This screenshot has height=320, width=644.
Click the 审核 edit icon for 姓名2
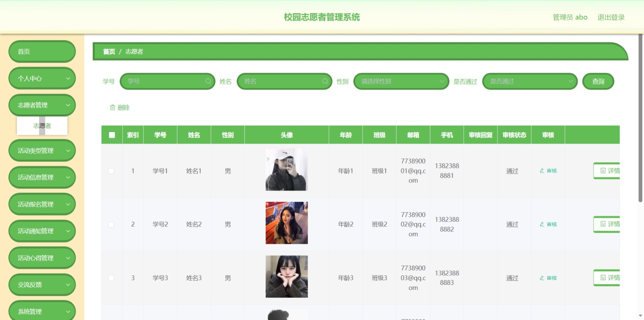click(542, 224)
